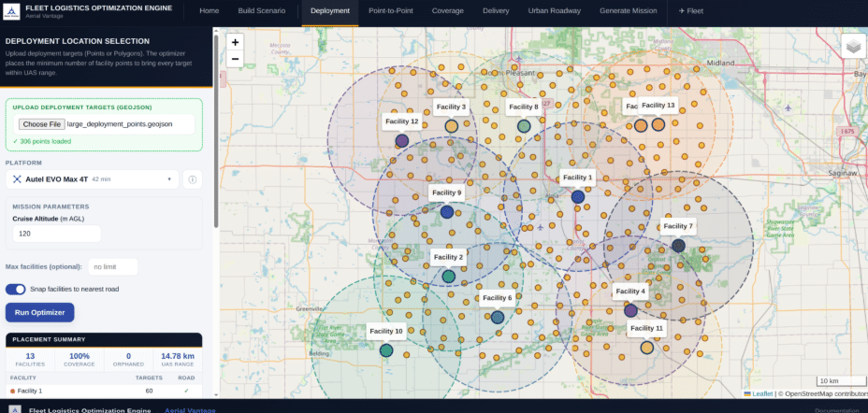Go to the Fleet tab

tap(693, 11)
